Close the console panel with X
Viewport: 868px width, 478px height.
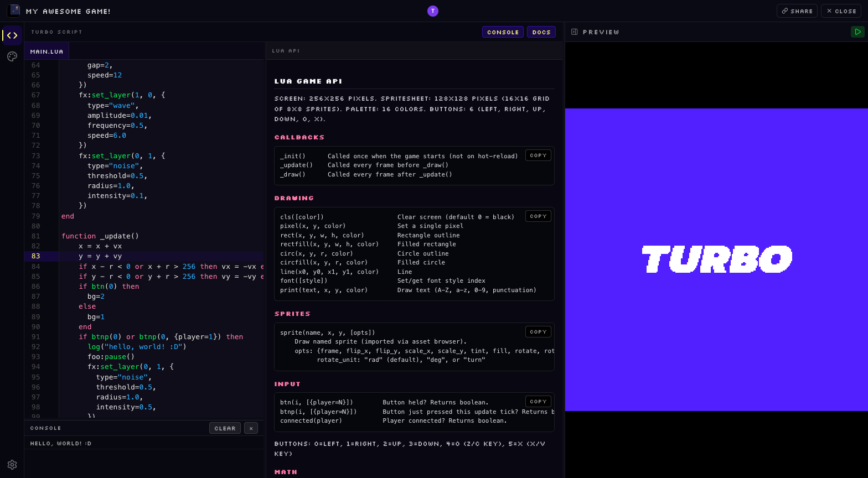[251, 428]
